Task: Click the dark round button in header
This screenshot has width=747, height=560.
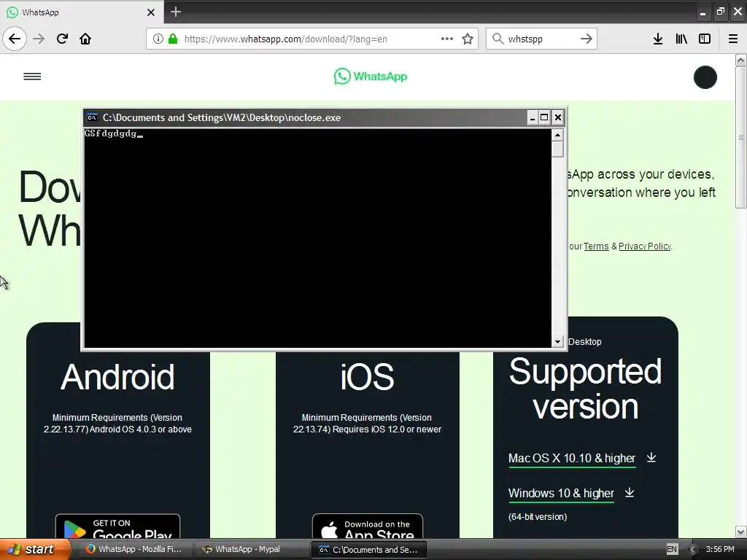Action: click(x=705, y=77)
